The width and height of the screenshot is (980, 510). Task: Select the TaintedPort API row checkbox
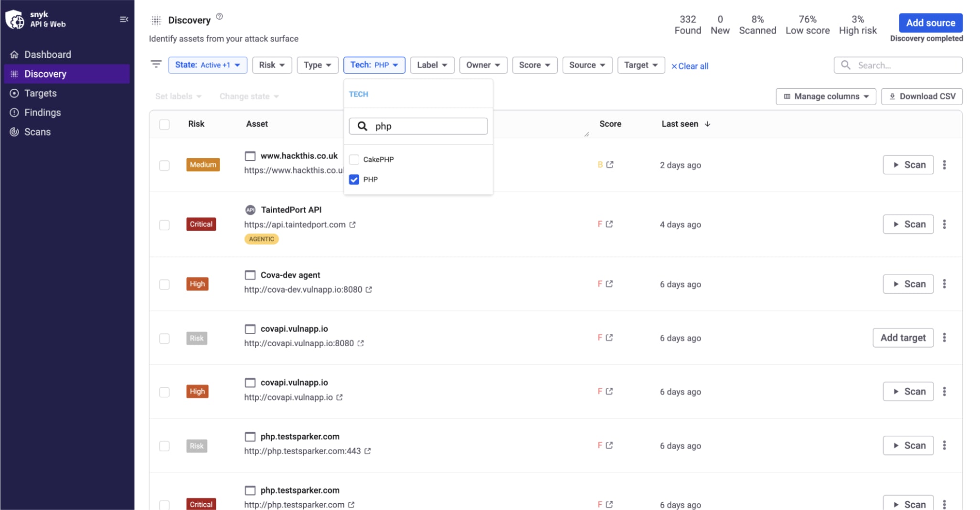tap(164, 225)
